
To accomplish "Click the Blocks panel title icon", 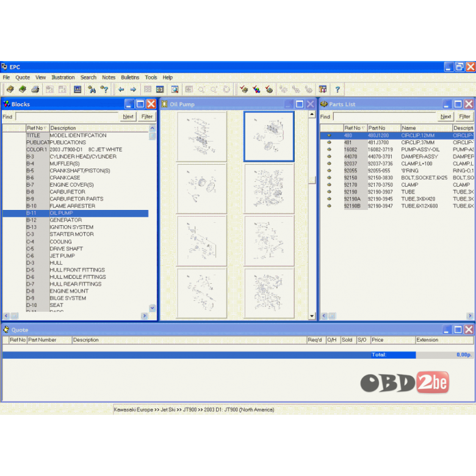I will click(6, 104).
